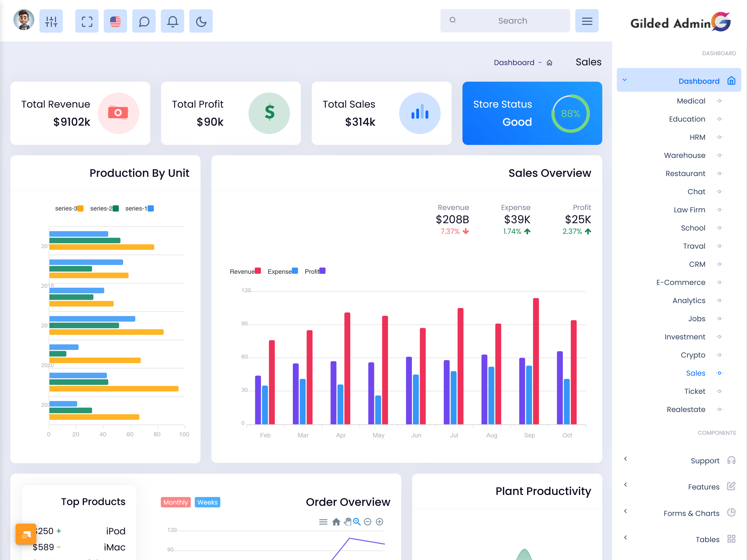Select Analytics in the sidebar
Image resolution: width=747 pixels, height=560 pixels.
point(689,301)
